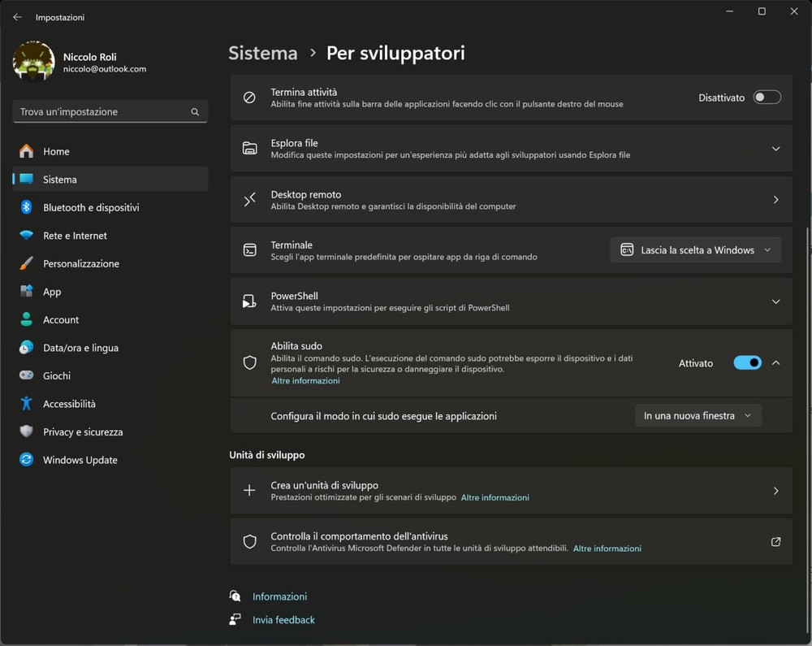This screenshot has height=646, width=812.
Task: Open the sudo mode 'In una nuova finestra' dropdown
Action: [698, 416]
